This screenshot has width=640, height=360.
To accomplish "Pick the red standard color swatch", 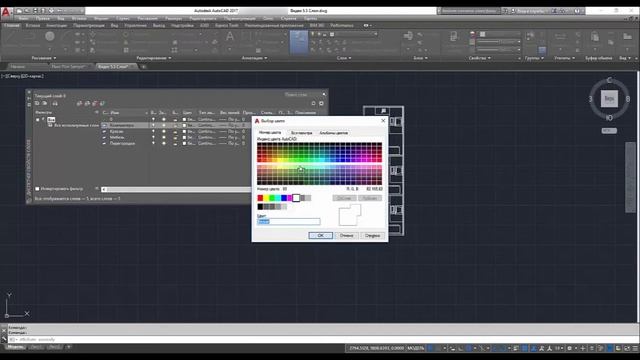I will click(260, 198).
